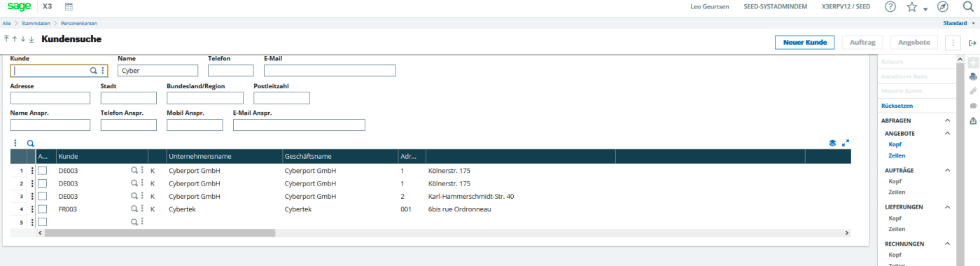Open row 1 line actions dots
980x266 pixels.
32,171
